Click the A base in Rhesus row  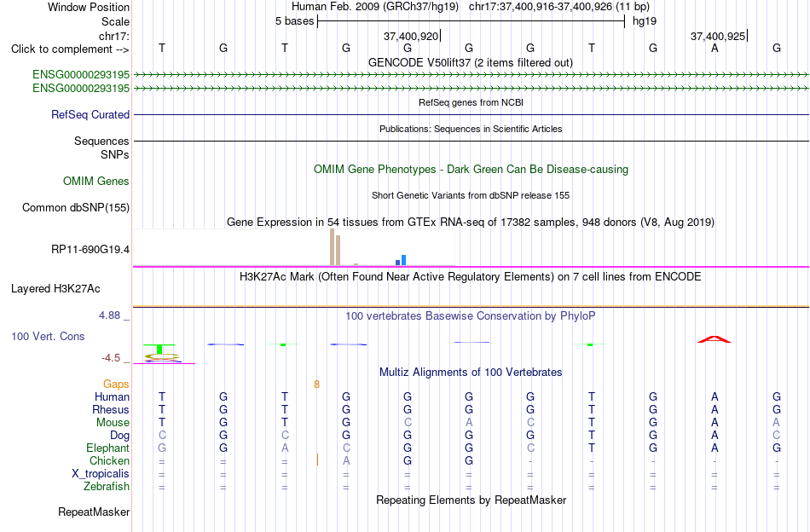coord(715,409)
